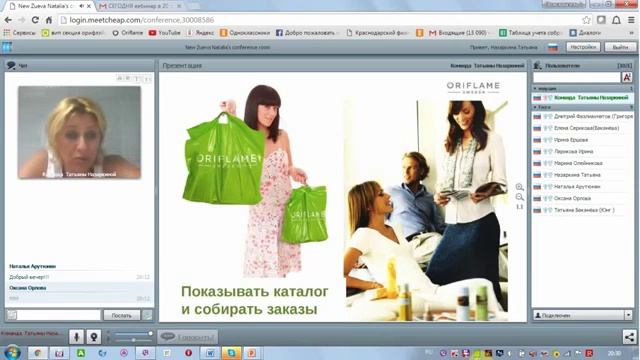Open the Gmail Входящие bookmark
640x360 pixels.
click(458, 33)
